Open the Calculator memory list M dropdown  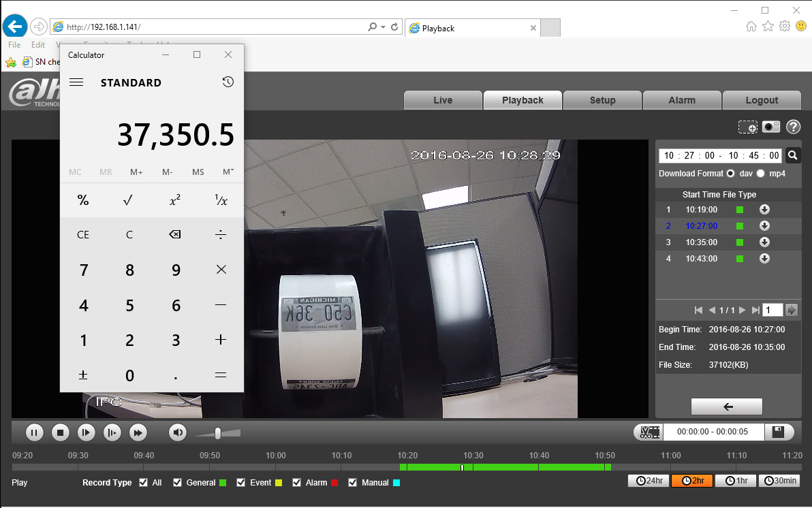click(228, 172)
